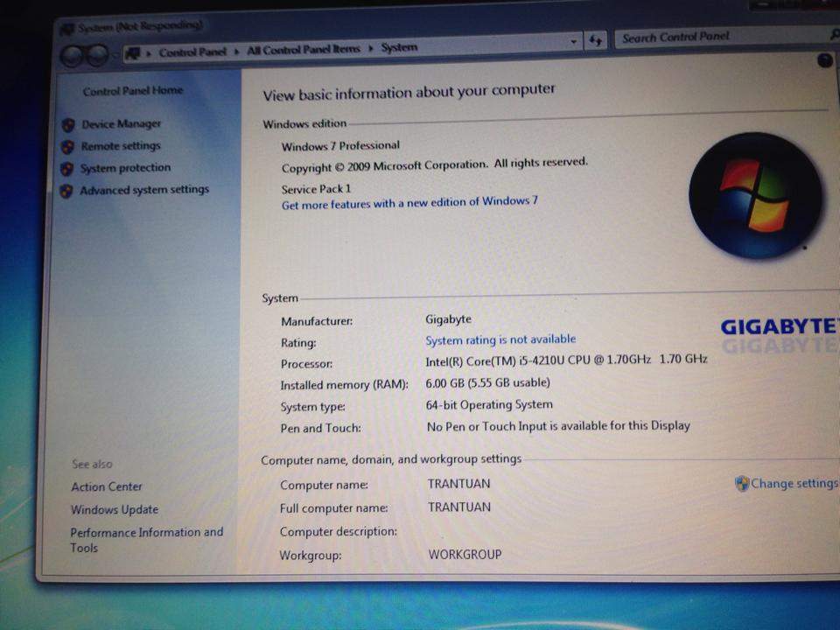
Task: Click the TRANTUAN value beside Computer name
Action: pos(458,484)
